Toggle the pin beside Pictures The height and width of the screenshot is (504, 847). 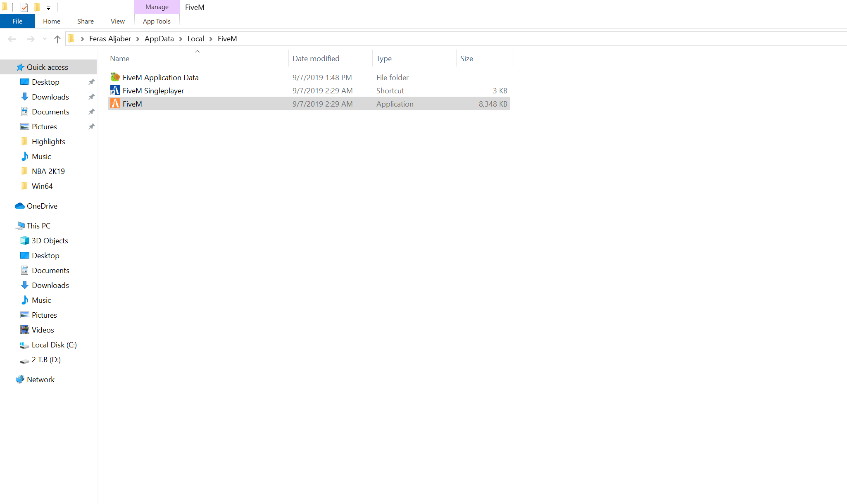(x=92, y=126)
